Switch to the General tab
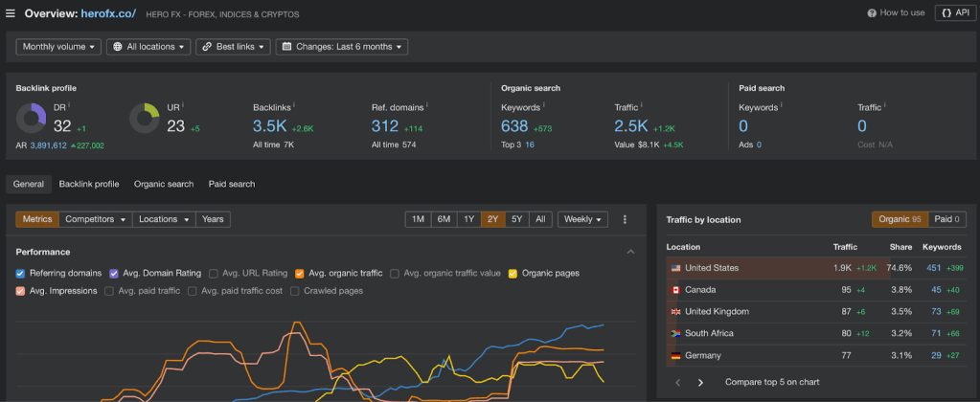 tap(29, 184)
